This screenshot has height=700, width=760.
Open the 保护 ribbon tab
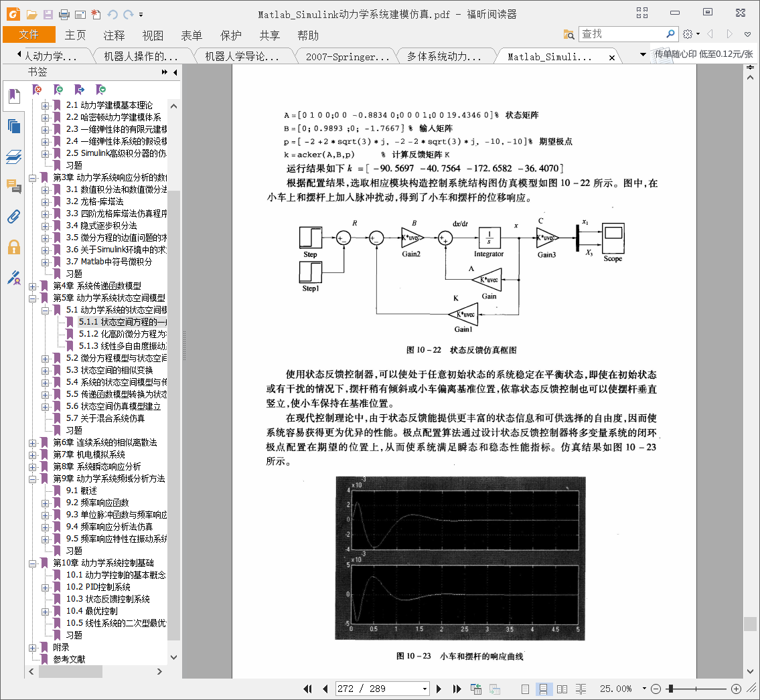point(231,35)
